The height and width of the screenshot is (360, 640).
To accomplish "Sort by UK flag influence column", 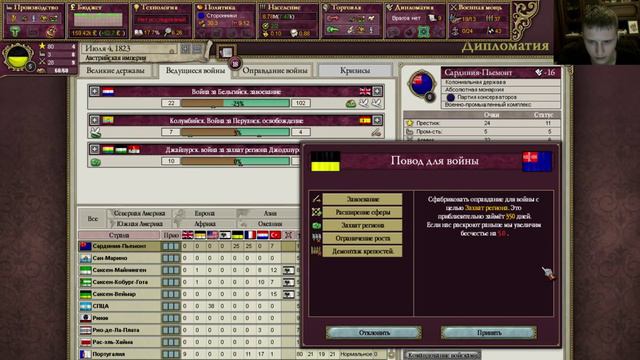I will tap(188, 235).
